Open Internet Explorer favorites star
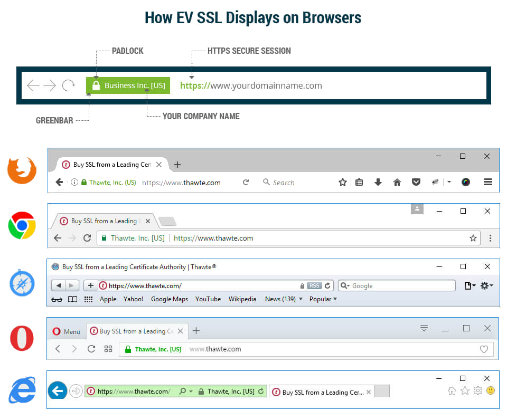The image size is (507, 420). point(465,390)
